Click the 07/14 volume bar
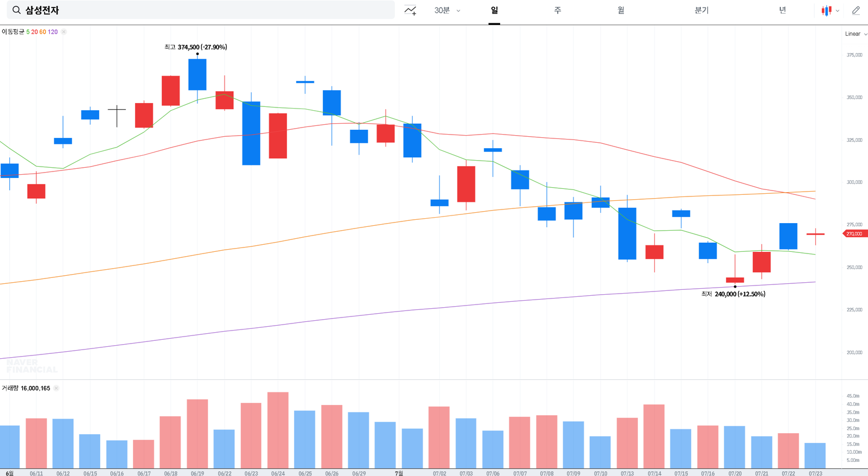Image resolution: width=868 pixels, height=476 pixels. tap(654, 436)
